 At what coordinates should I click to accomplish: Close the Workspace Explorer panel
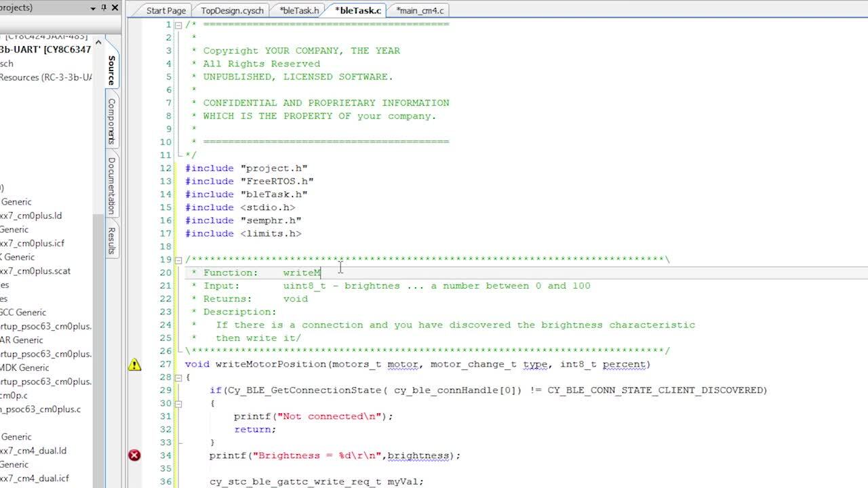[x=114, y=8]
